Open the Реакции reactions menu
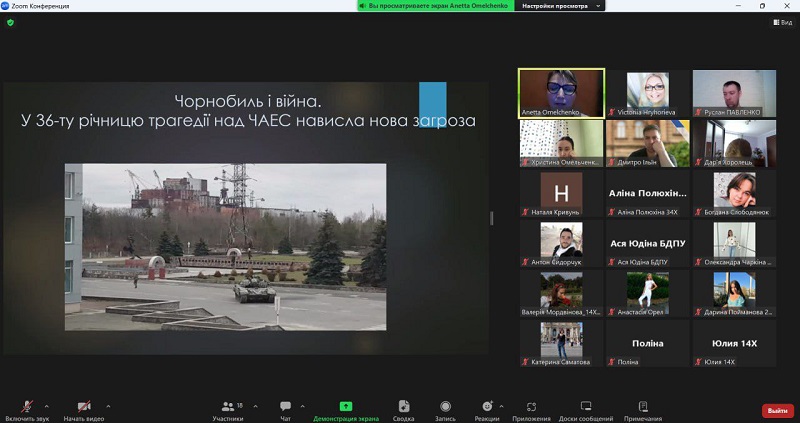The width and height of the screenshot is (800, 423). coord(487,408)
